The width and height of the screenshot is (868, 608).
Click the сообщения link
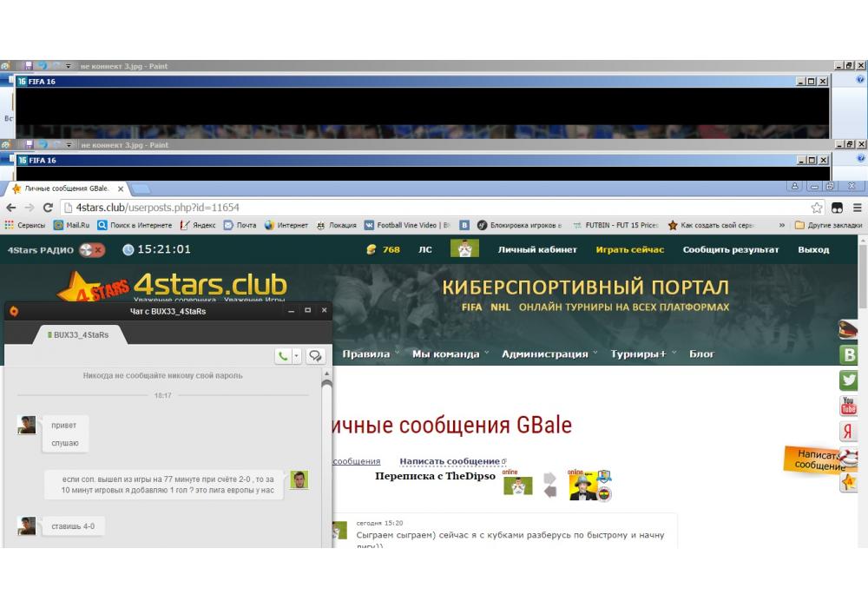click(x=357, y=461)
